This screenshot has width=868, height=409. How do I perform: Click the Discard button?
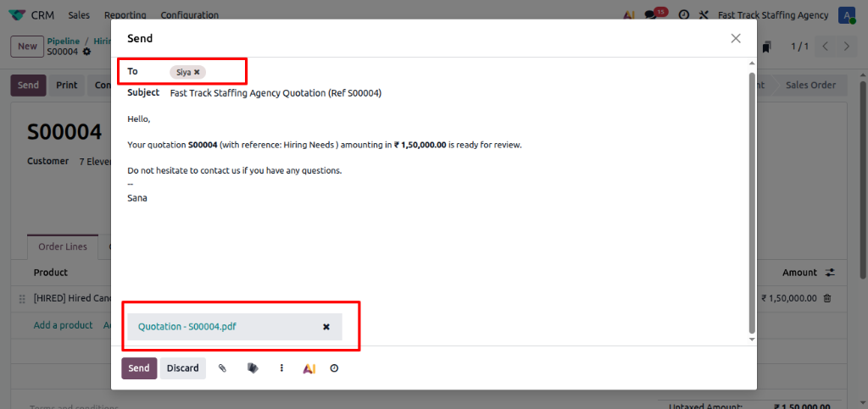point(182,368)
